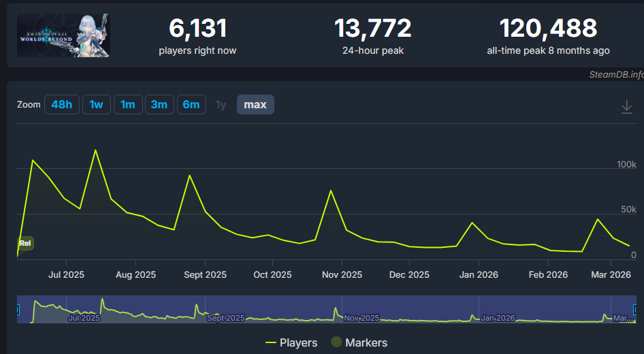Click the 'Oct 2025' axis label
Screen dimensions: 644x354
point(272,275)
